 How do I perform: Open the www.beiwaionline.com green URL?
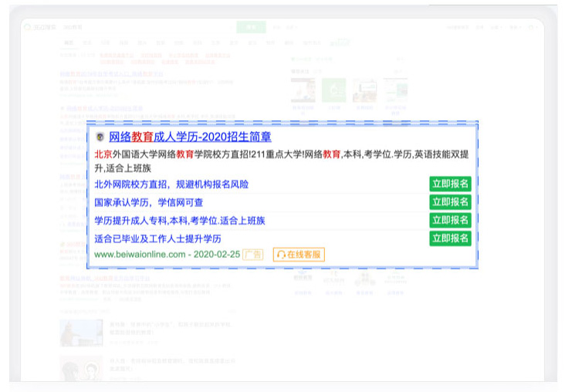coord(140,255)
